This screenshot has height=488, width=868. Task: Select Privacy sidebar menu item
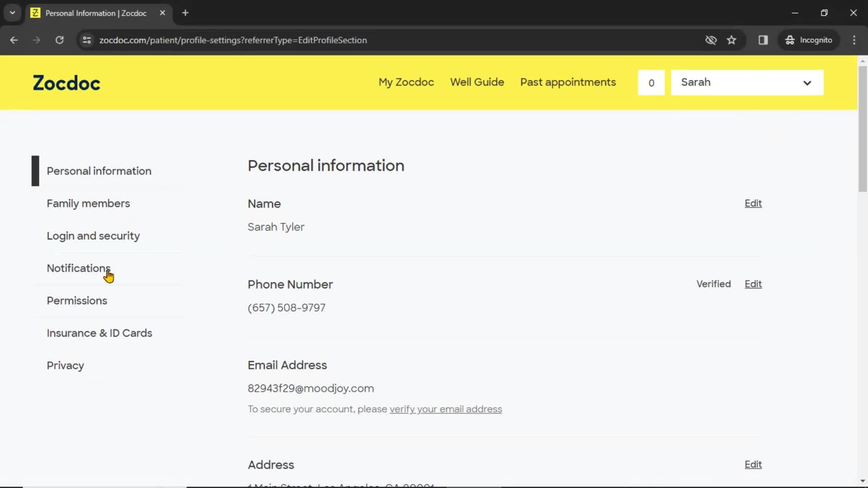pos(66,365)
